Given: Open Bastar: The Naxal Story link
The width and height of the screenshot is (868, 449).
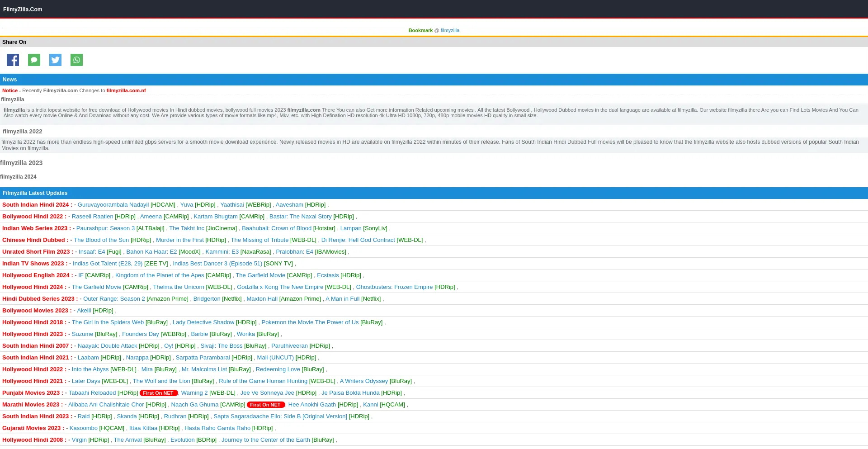Looking at the screenshot, I should [301, 217].
